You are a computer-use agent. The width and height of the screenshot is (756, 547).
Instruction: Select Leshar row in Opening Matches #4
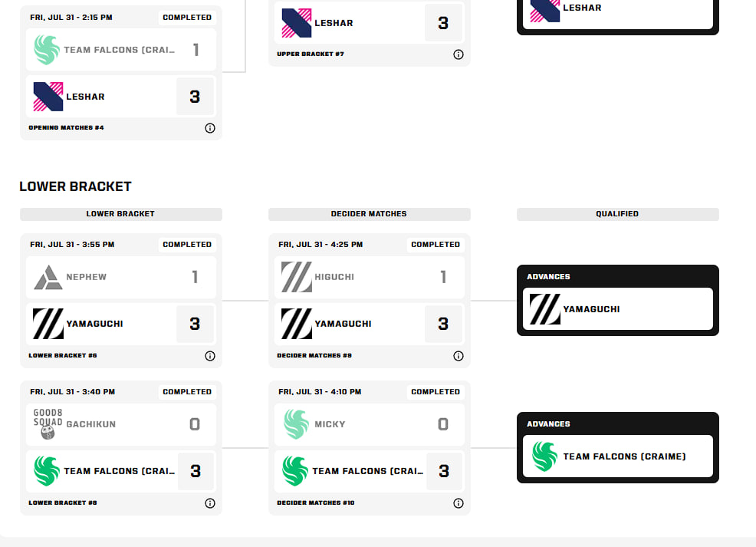[121, 97]
